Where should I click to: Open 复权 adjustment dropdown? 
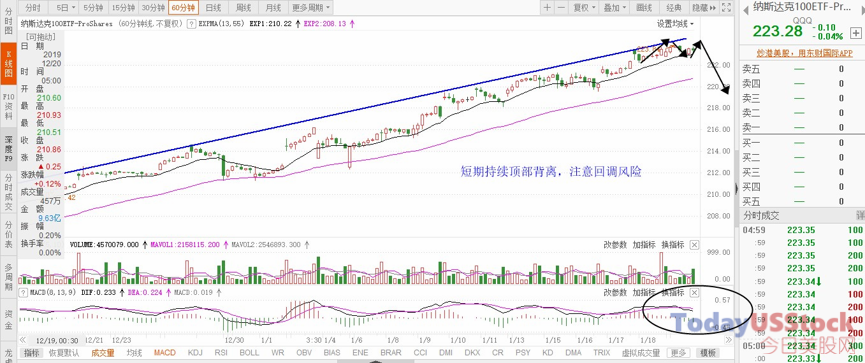point(584,8)
